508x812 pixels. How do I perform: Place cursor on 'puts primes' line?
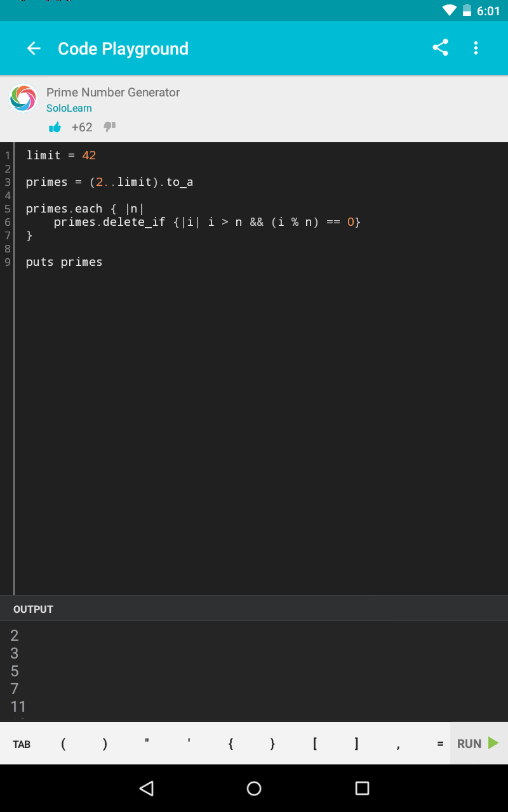(x=64, y=262)
